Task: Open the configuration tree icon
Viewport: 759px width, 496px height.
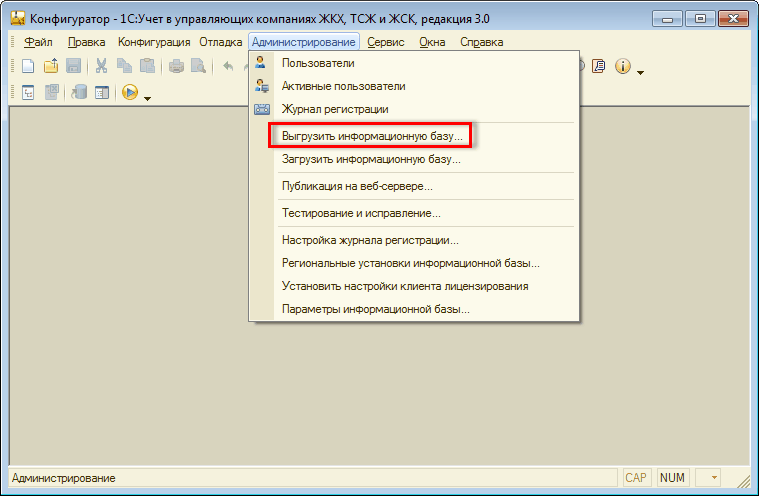Action: pos(28,92)
